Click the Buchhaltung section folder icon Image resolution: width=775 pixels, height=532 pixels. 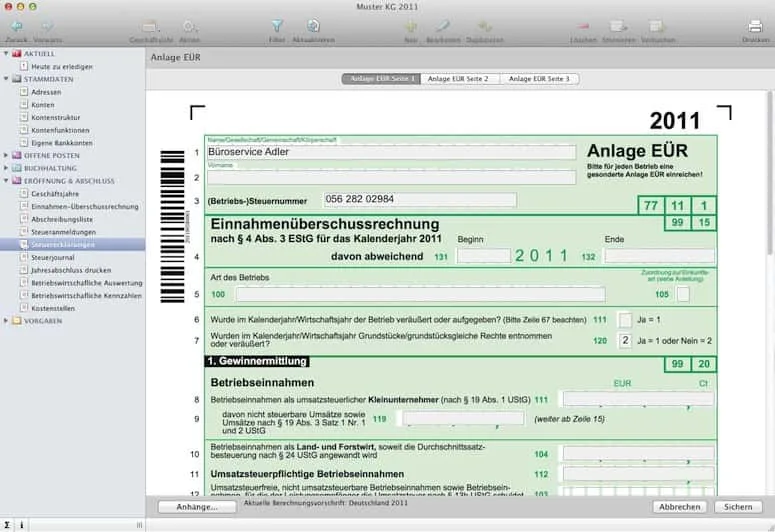click(17, 168)
